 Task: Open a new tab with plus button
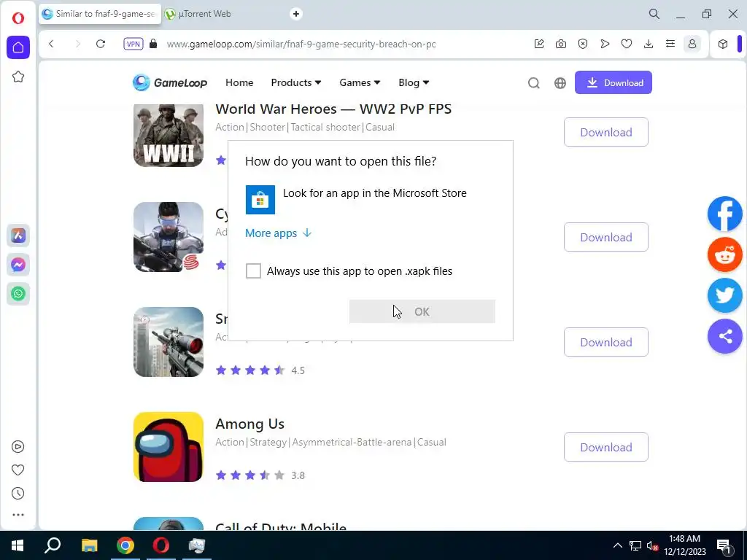296,14
